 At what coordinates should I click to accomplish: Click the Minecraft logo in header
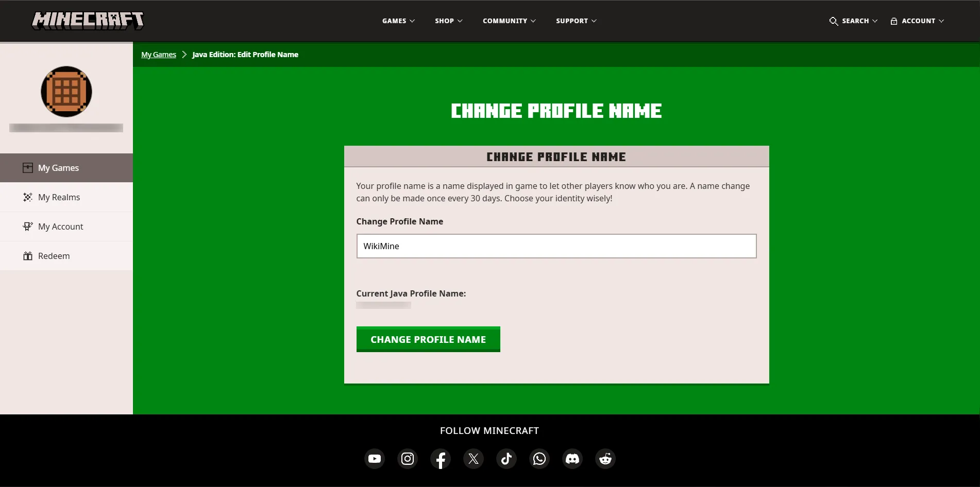tap(88, 21)
